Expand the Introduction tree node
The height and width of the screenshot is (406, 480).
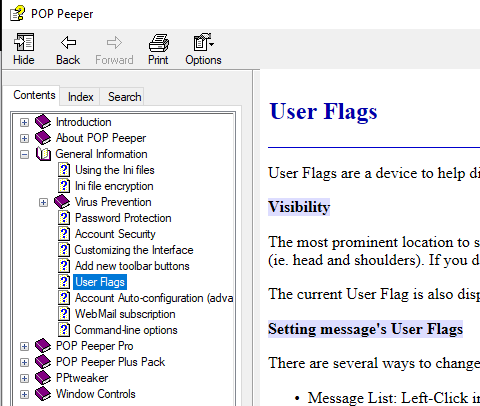click(x=24, y=122)
